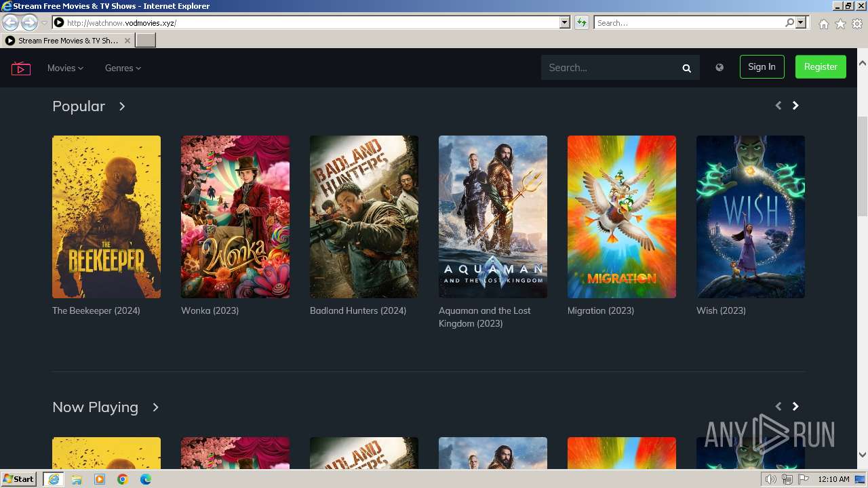Open a new browser tab
Viewport: 868px width, 488px height.
(x=146, y=41)
